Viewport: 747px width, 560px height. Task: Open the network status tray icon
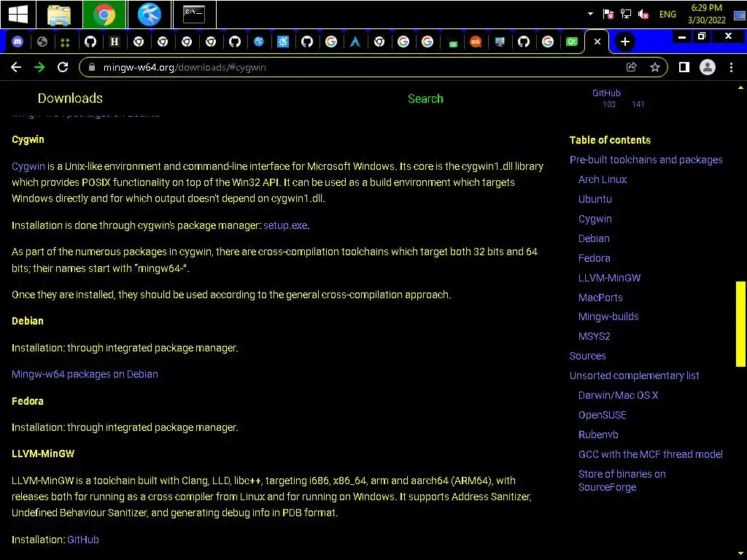[625, 14]
